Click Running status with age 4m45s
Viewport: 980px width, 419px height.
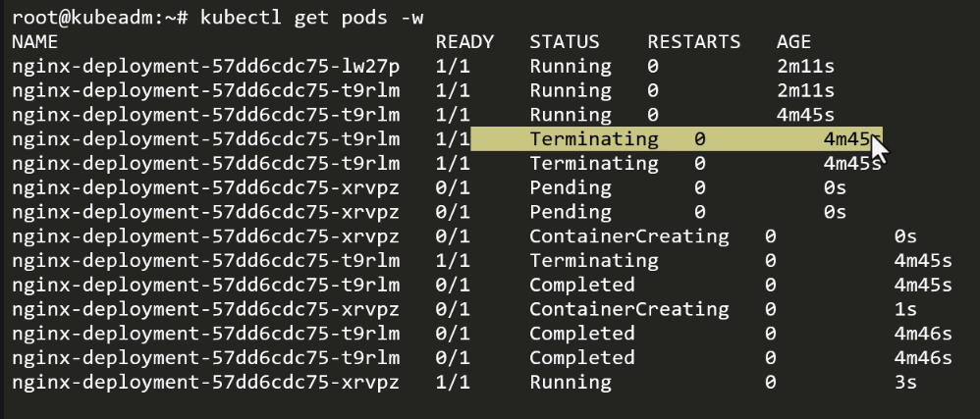click(x=570, y=116)
